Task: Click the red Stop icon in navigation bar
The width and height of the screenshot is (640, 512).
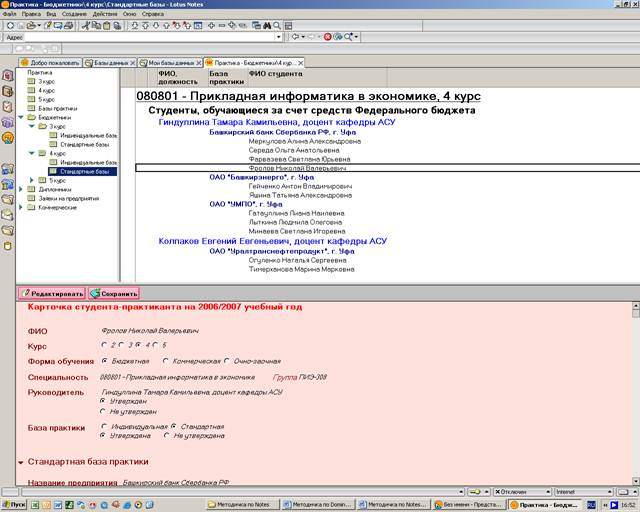Action: pos(327,37)
